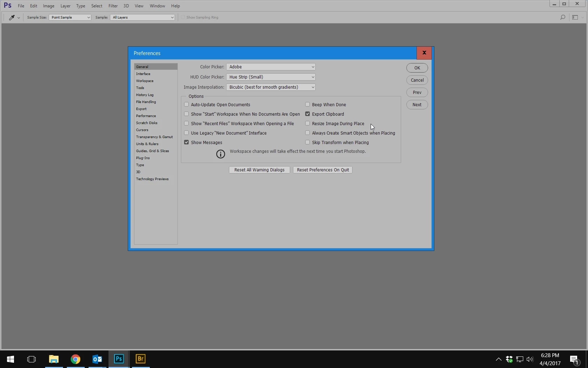Select Cursors preferences category
The width and height of the screenshot is (588, 368).
click(156, 130)
